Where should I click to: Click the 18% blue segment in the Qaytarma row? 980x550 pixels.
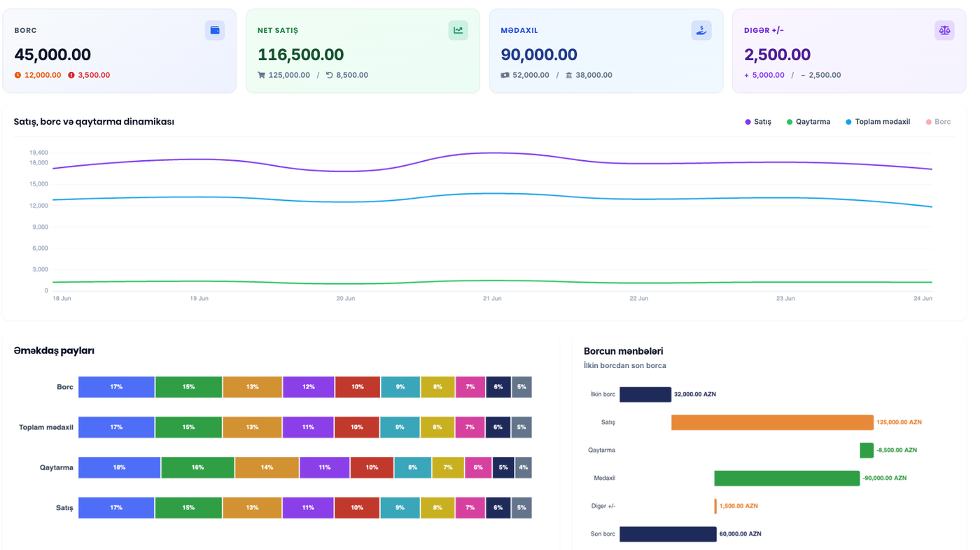(x=119, y=467)
